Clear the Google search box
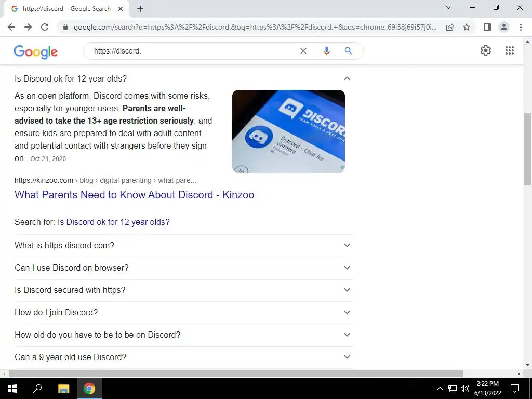Image resolution: width=532 pixels, height=399 pixels. (x=303, y=51)
